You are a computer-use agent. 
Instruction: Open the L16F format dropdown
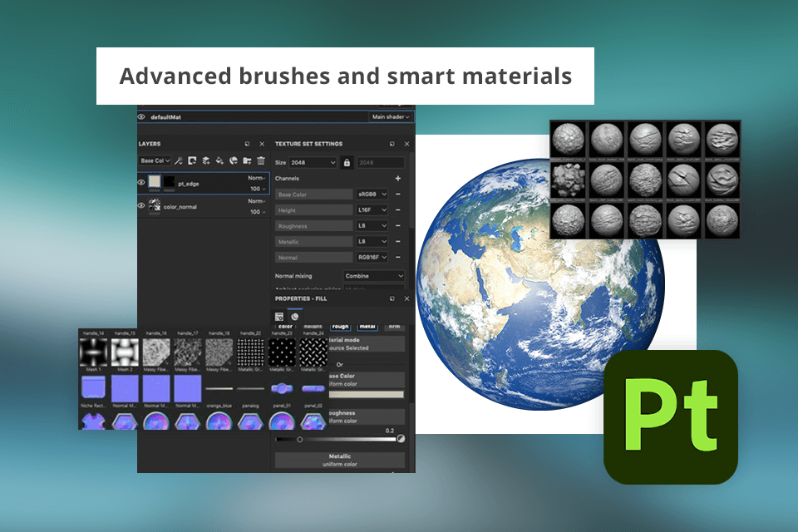[x=372, y=209]
